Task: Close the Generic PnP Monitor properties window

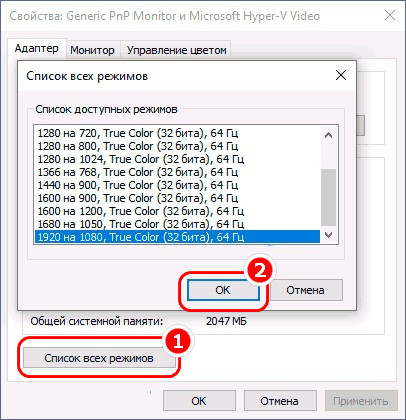Action: (390, 15)
